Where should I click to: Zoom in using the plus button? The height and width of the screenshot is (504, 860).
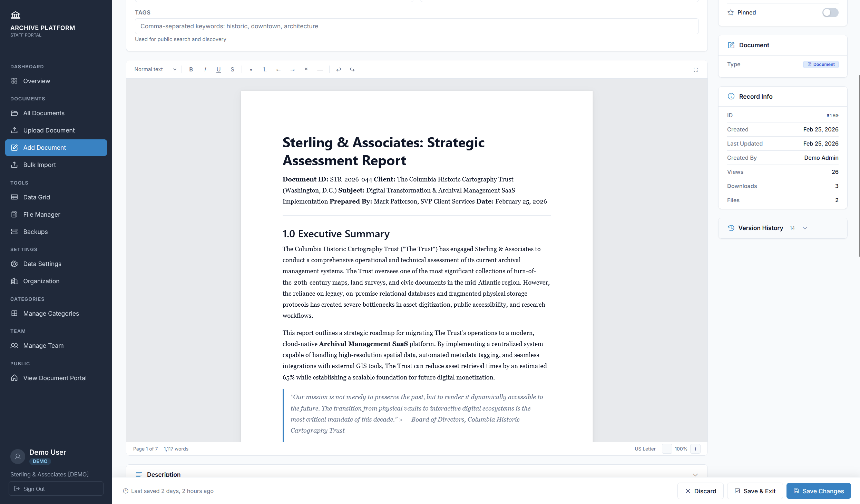pyautogui.click(x=695, y=448)
